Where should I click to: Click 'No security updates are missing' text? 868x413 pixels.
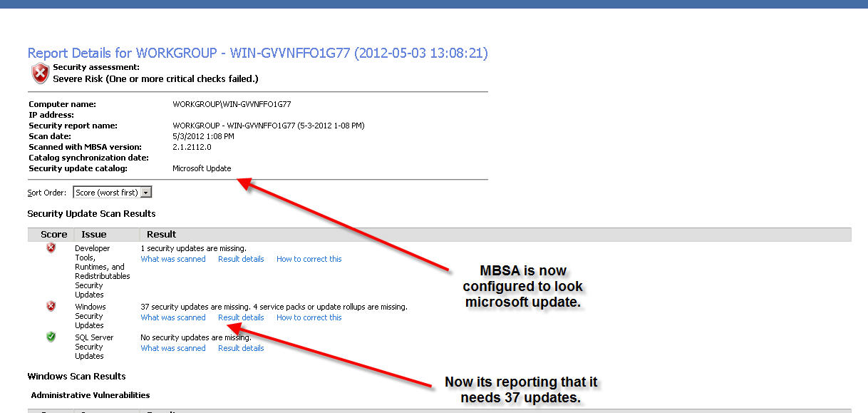tap(196, 337)
